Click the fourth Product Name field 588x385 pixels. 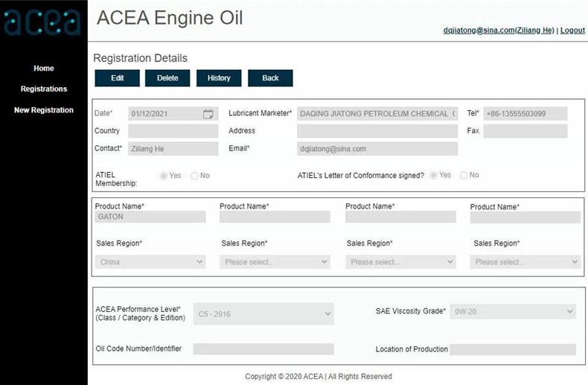(525, 217)
